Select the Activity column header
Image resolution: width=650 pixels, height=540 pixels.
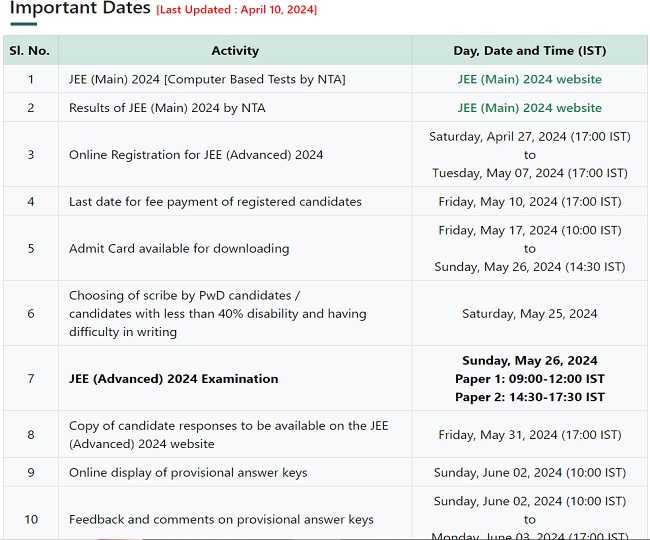235,50
